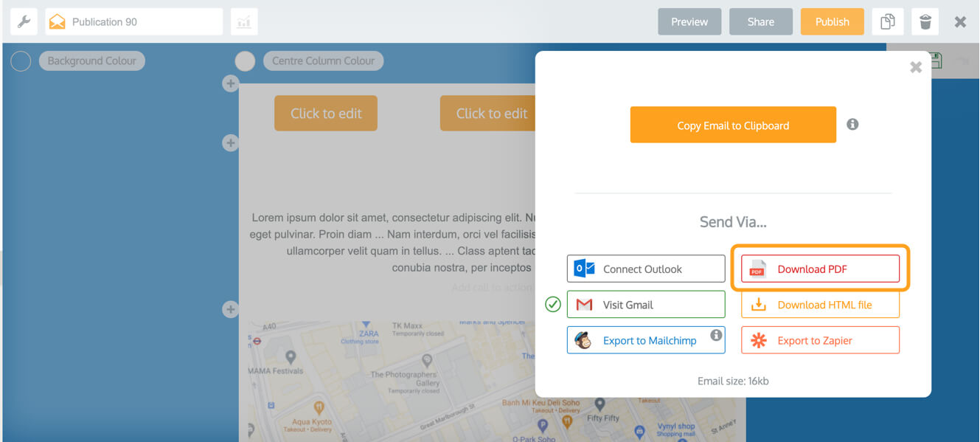Expand the content block with the plus circle

pos(231,83)
